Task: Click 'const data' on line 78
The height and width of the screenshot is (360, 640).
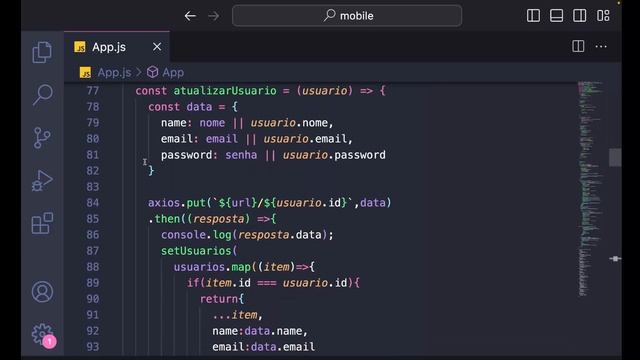Action: pos(180,107)
